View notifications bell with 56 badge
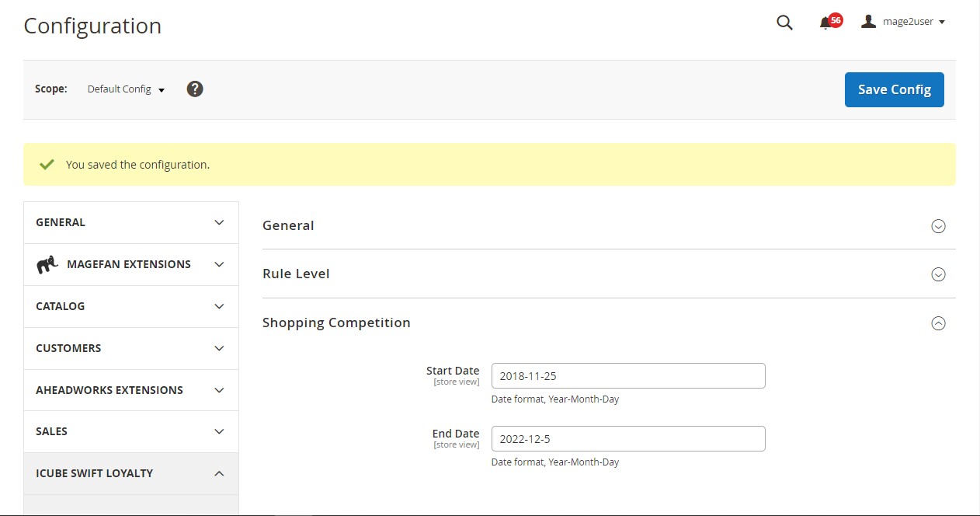Screen dimensions: 980x516 [830, 22]
